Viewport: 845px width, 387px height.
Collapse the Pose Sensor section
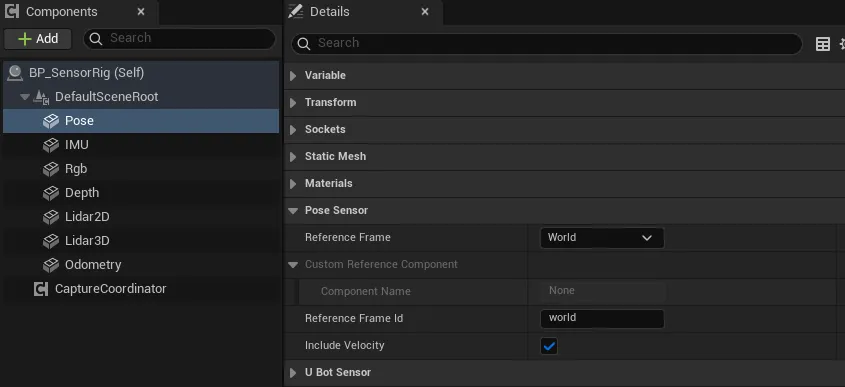click(293, 211)
